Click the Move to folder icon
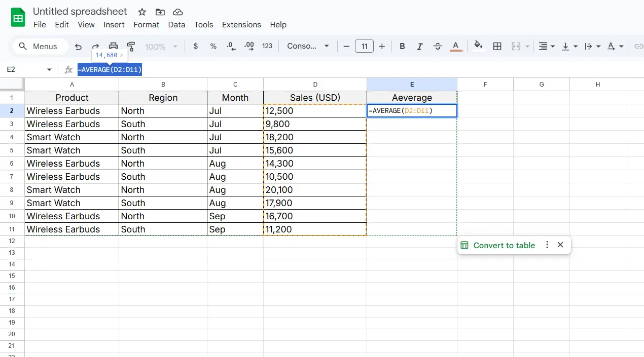The height and width of the screenshot is (357, 644). coord(160,12)
